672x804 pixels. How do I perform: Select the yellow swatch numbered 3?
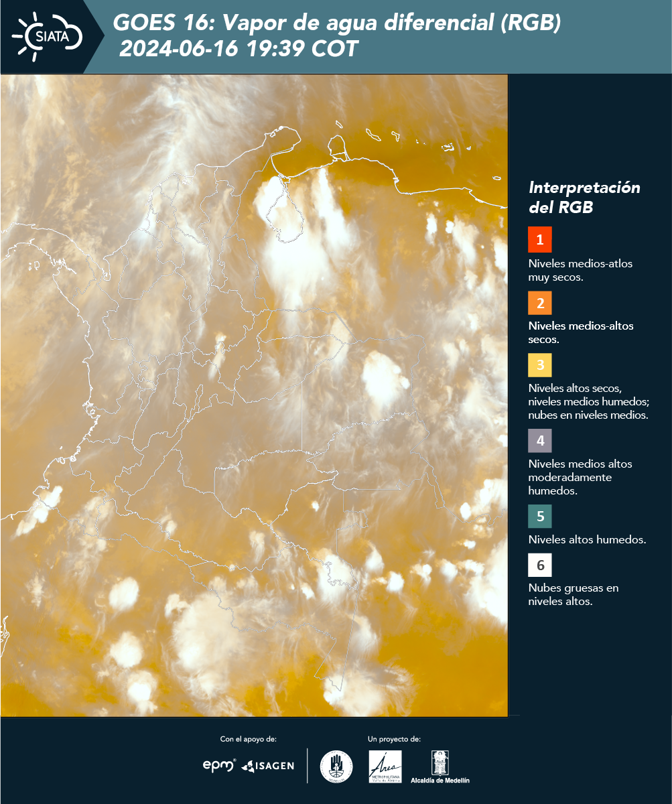(x=540, y=366)
